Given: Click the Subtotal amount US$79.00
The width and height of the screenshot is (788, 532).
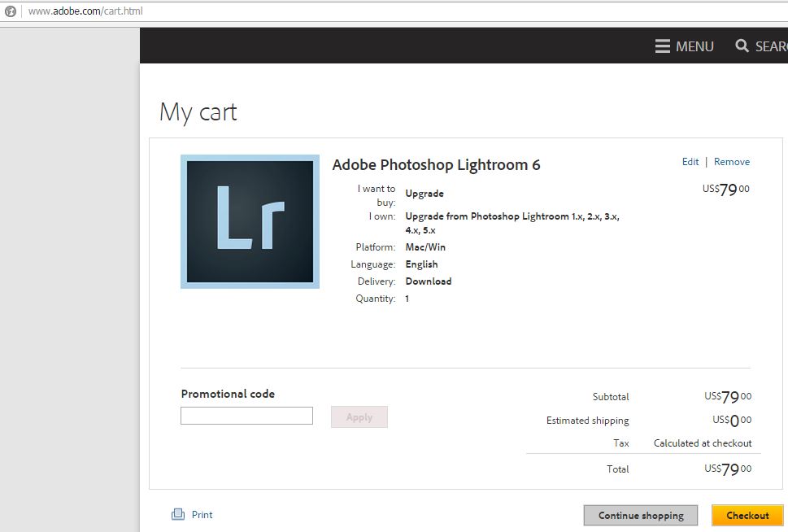Looking at the screenshot, I should point(728,397).
